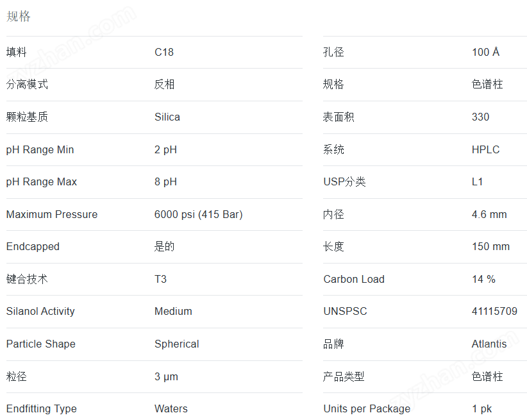
Task: Select the 内径 label
Action: pos(333,214)
